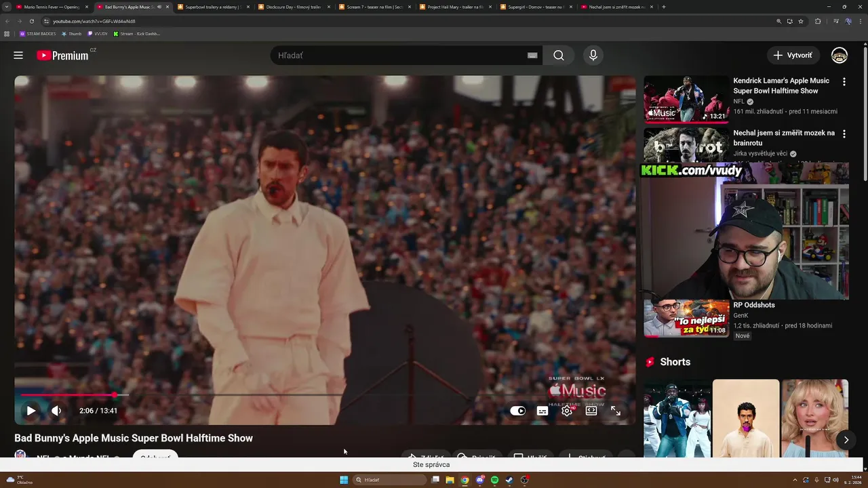Switch to Nechal jsem si změřit mozek tab
The width and height of the screenshot is (868, 488).
616,7
